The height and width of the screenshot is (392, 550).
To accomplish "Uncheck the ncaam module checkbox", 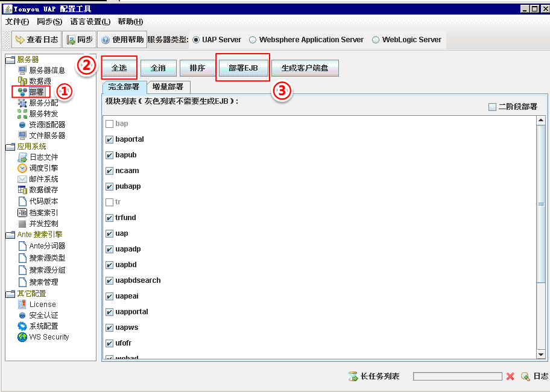I will point(109,171).
